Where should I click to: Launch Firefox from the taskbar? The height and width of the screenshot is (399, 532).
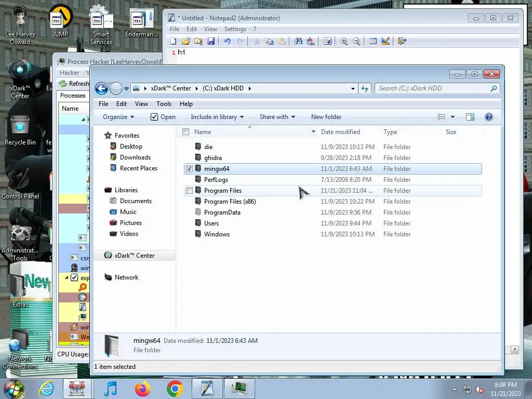(x=142, y=389)
